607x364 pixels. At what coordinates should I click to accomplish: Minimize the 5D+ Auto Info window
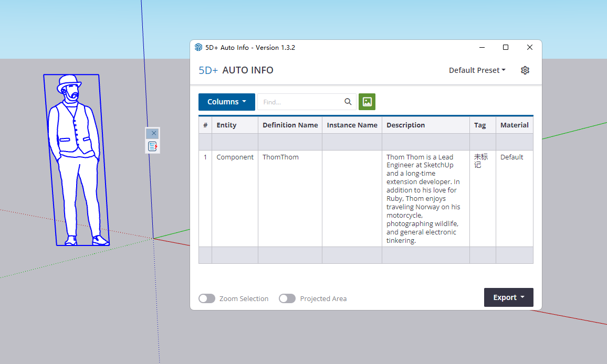click(482, 48)
